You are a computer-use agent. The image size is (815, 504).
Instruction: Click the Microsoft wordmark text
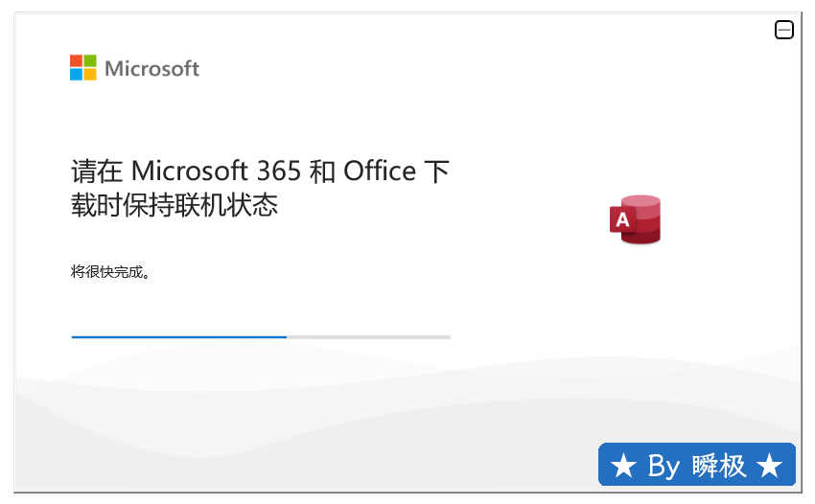pos(151,68)
